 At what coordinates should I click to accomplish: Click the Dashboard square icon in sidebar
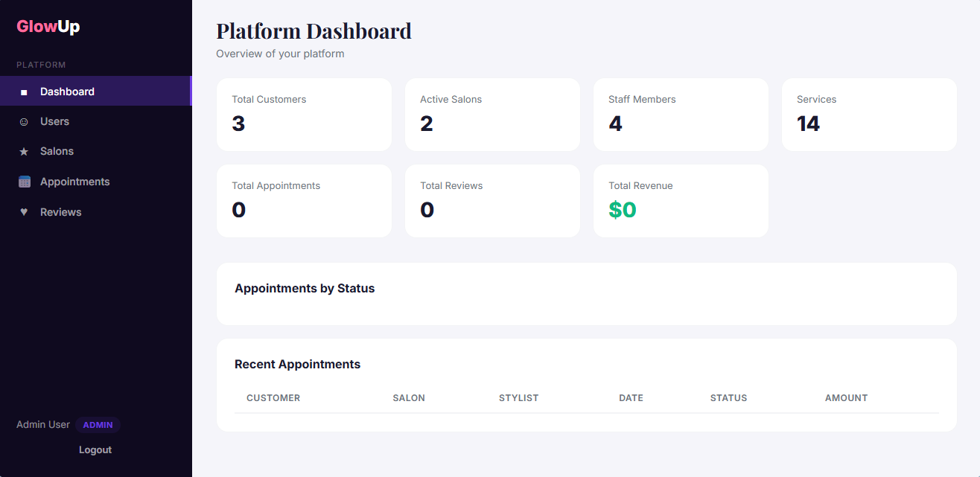click(24, 92)
